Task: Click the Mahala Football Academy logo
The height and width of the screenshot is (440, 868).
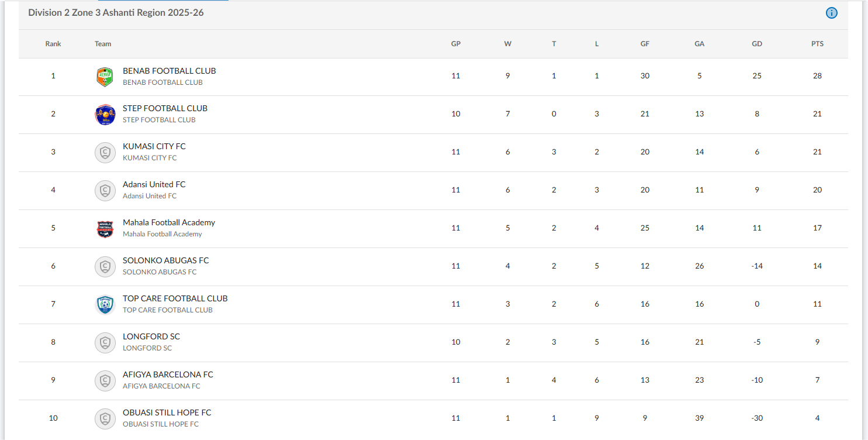Action: tap(105, 229)
